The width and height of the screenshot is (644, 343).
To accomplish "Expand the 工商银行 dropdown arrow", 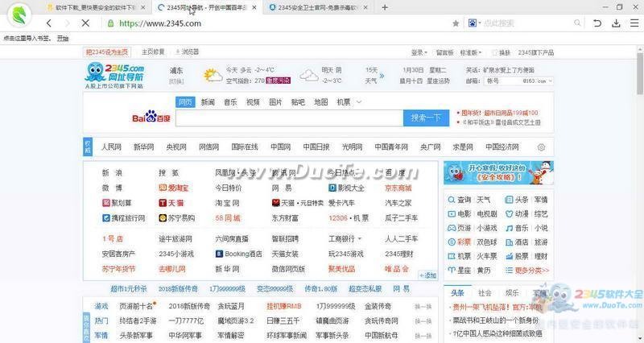I will point(360,238).
